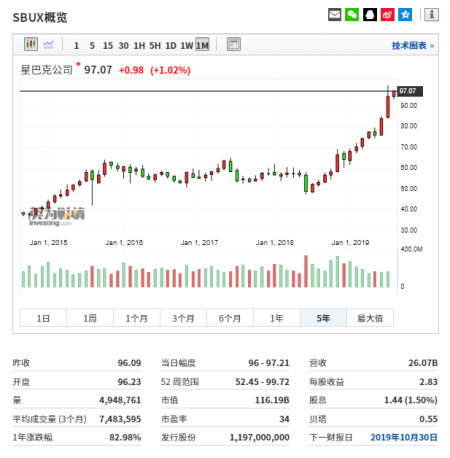The image size is (450, 458).
Task: Switch to the 1年 range tab
Action: (277, 318)
